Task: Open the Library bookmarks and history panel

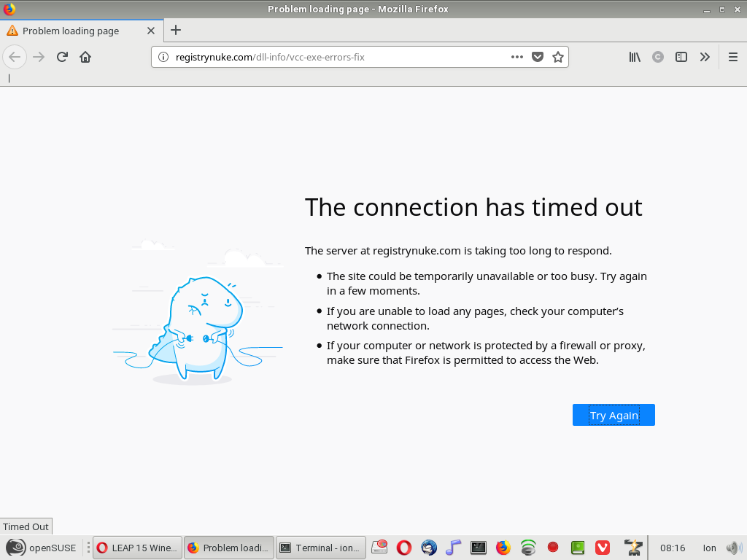Action: tap(635, 57)
